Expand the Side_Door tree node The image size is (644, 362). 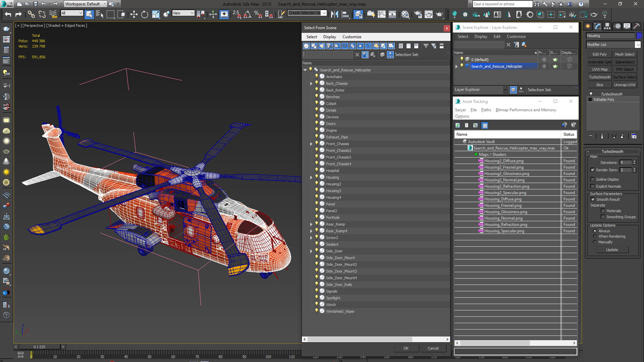click(311, 251)
